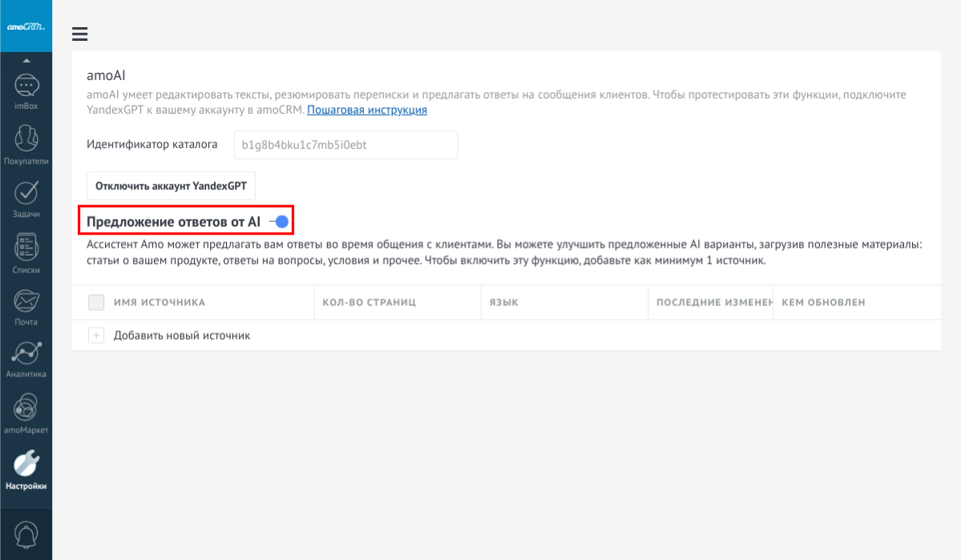Click Добавить новый источник text
961x560 pixels.
[182, 336]
